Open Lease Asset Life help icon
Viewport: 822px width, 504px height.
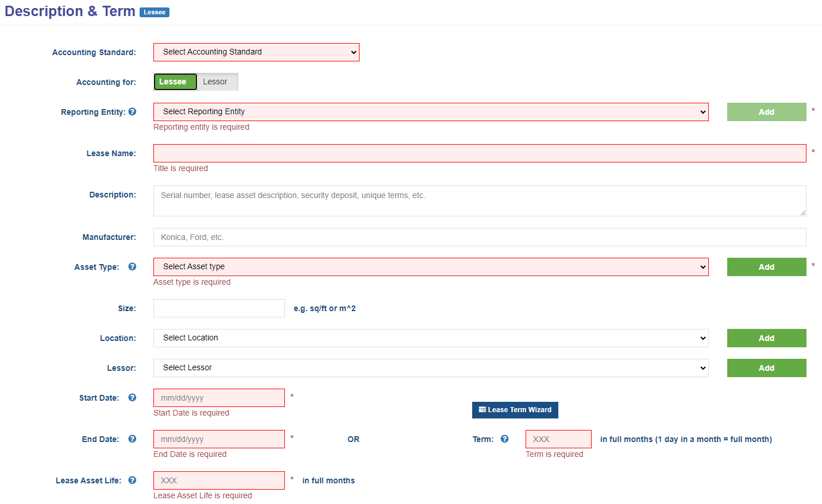132,480
